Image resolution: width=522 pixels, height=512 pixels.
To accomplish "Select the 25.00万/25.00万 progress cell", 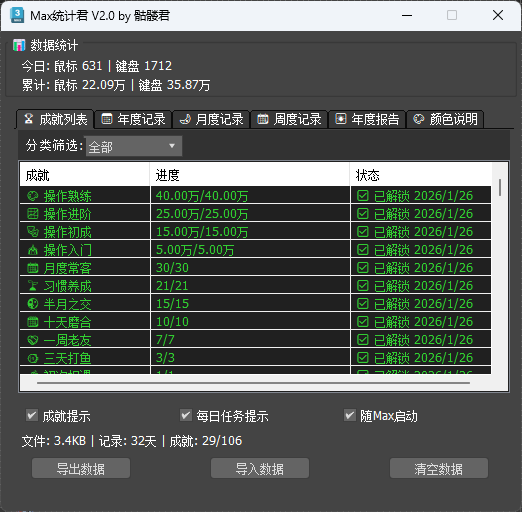I will coord(250,214).
